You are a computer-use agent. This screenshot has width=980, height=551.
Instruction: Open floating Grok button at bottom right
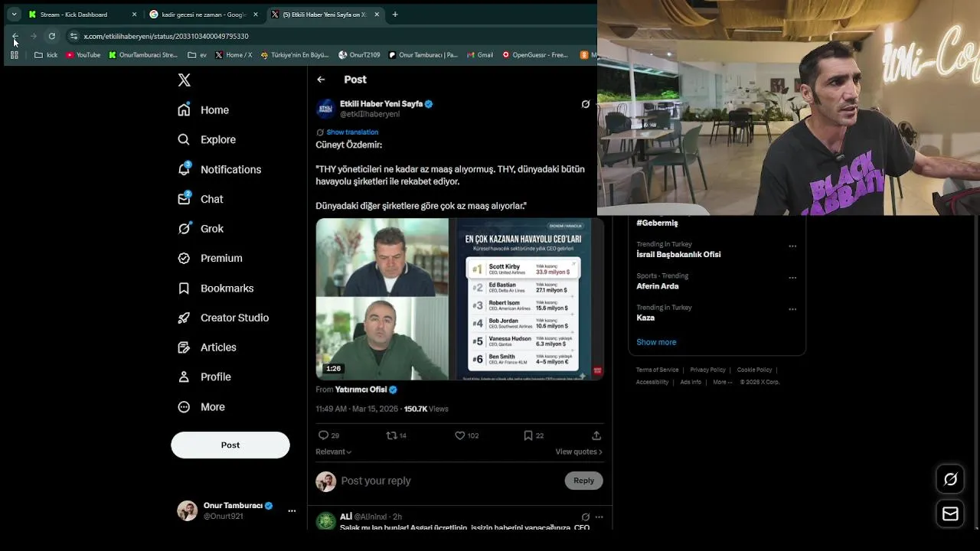pyautogui.click(x=950, y=479)
